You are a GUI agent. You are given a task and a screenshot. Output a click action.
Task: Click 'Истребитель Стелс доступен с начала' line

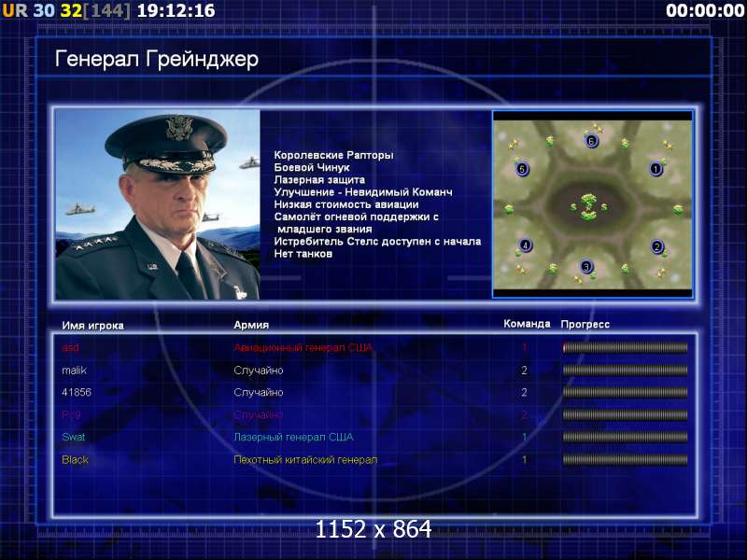pyautogui.click(x=377, y=242)
